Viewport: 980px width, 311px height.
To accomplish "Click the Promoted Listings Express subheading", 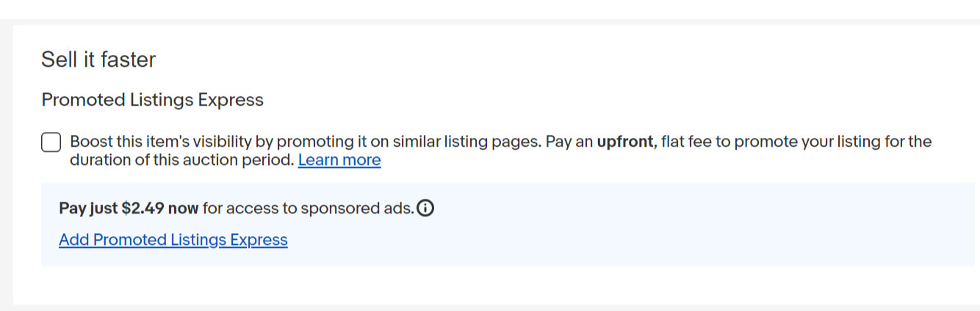I will pyautogui.click(x=152, y=100).
